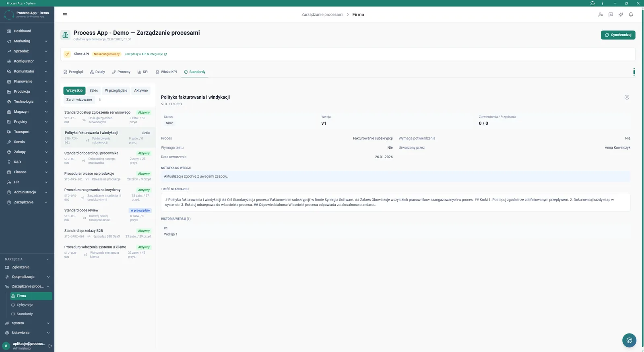Expand the Administracja menu chevron
Image resolution: width=644 pixels, height=352 pixels.
(x=46, y=192)
